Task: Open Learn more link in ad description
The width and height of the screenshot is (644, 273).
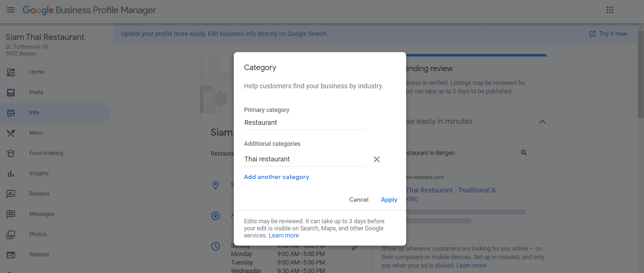Action: (471, 266)
